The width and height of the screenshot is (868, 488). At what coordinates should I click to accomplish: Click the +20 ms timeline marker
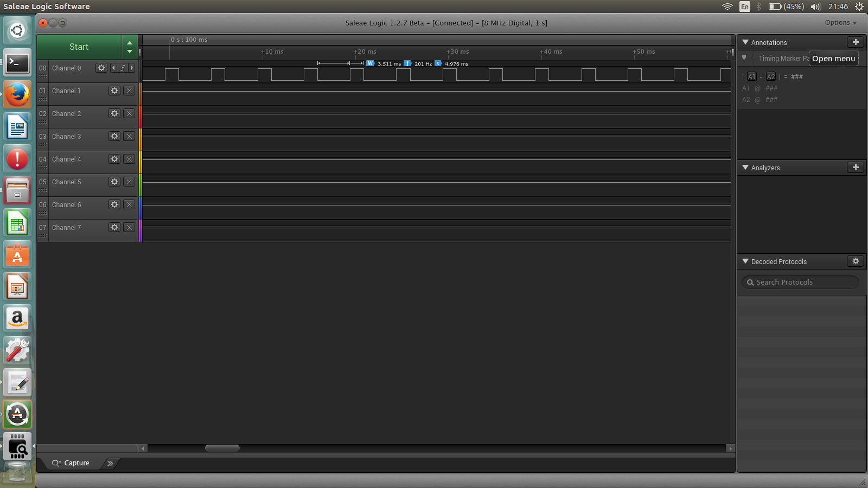pyautogui.click(x=365, y=52)
